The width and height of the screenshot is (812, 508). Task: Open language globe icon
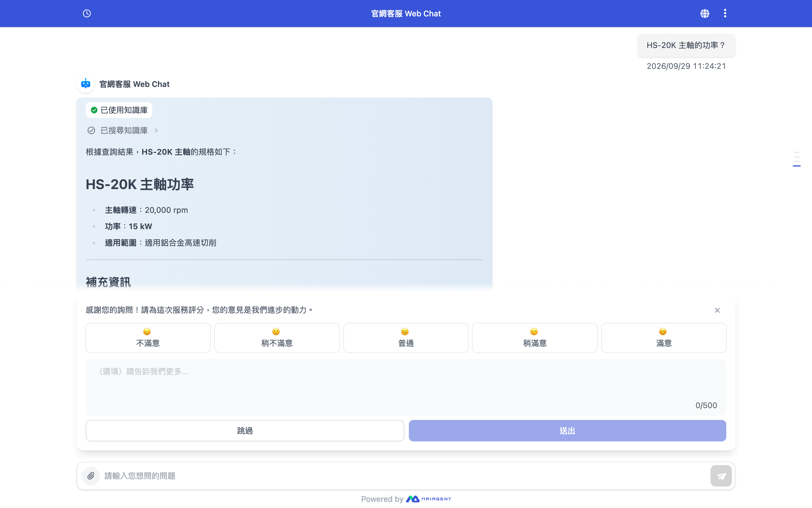coord(705,14)
